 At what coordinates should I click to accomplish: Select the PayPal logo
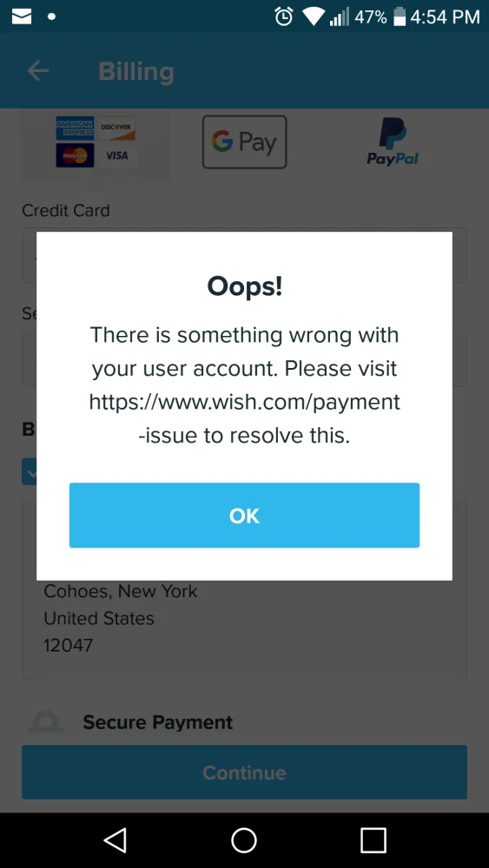pyautogui.click(x=393, y=141)
